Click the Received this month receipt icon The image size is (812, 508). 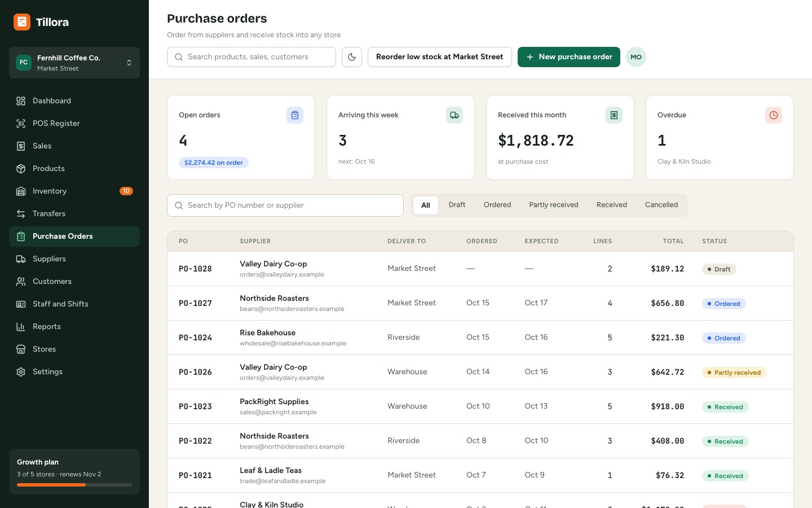tap(614, 115)
